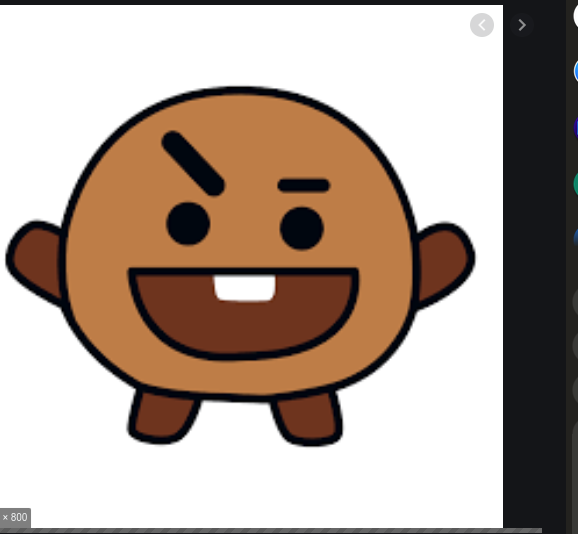Advance to the next image with the right arrow

pos(522,25)
